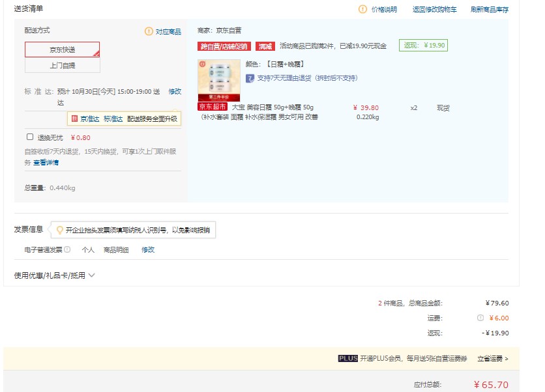Click 总重量 0.440kg value

pos(63,188)
